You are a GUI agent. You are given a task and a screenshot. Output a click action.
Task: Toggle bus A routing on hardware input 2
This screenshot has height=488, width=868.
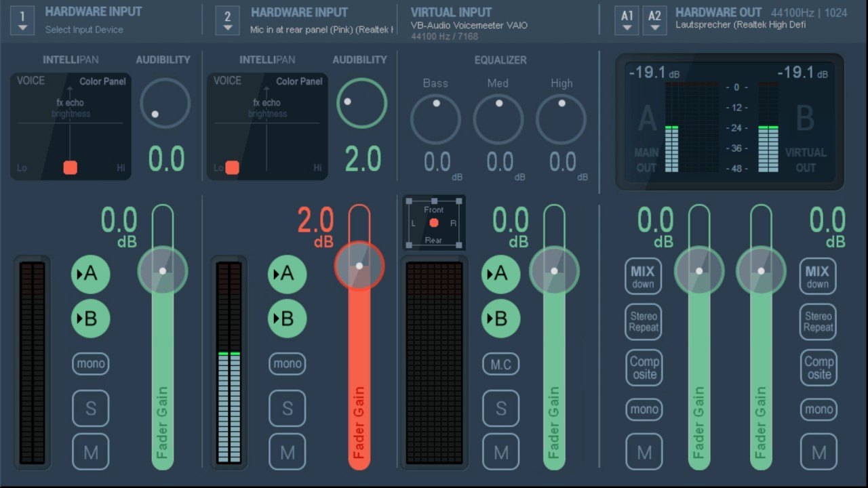coord(287,274)
